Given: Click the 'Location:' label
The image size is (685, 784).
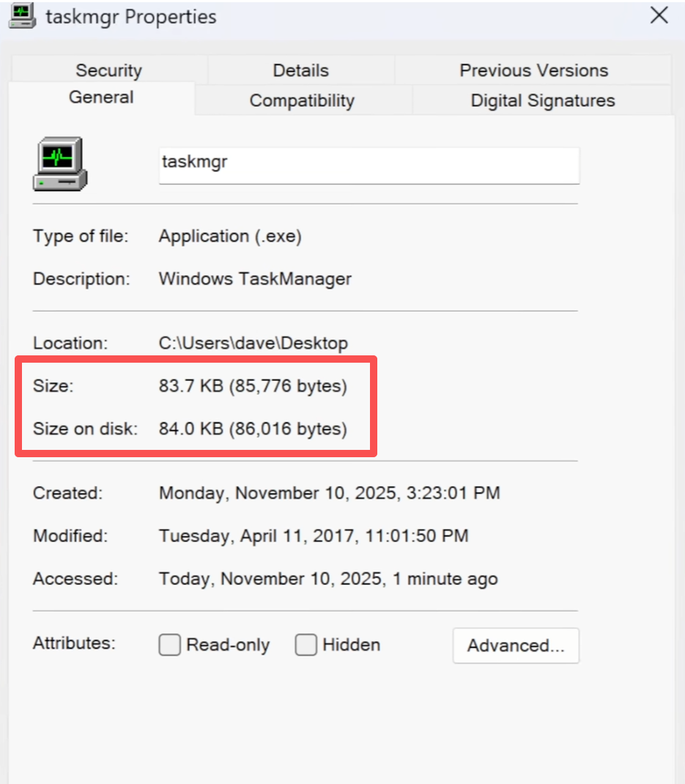Looking at the screenshot, I should tap(70, 343).
